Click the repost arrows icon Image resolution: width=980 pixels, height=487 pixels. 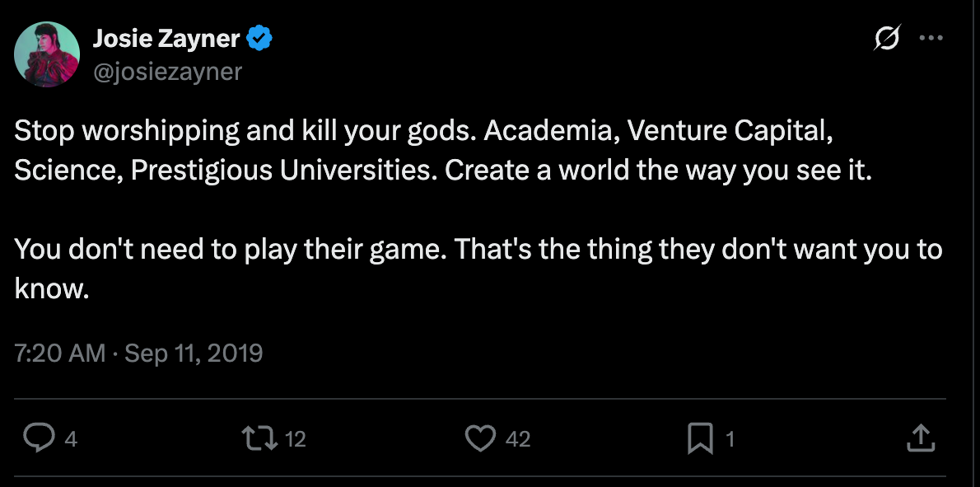pos(264,438)
